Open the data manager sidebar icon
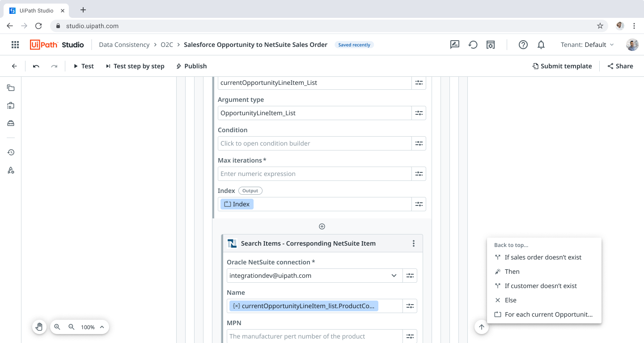644x343 pixels. pyautogui.click(x=11, y=123)
